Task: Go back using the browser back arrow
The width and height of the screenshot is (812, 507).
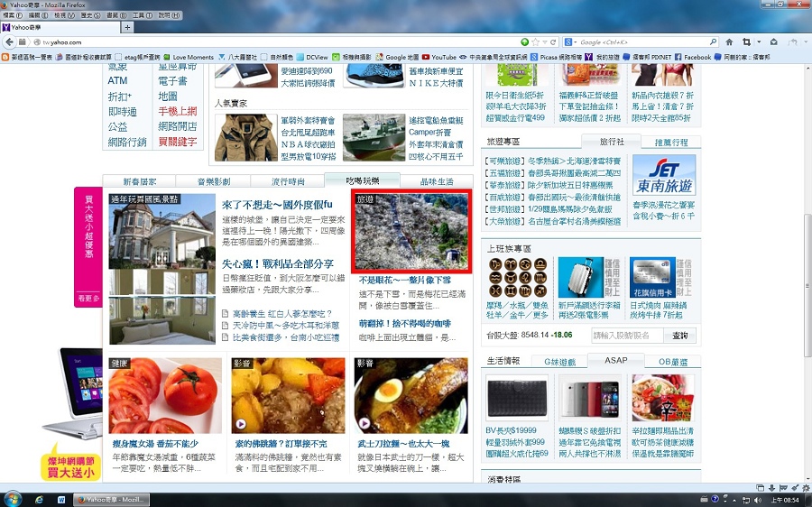Action: coord(9,41)
